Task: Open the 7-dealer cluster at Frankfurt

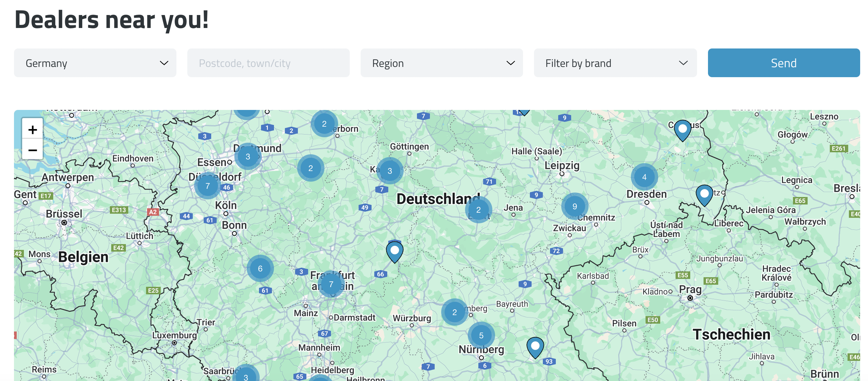Action: tap(331, 284)
